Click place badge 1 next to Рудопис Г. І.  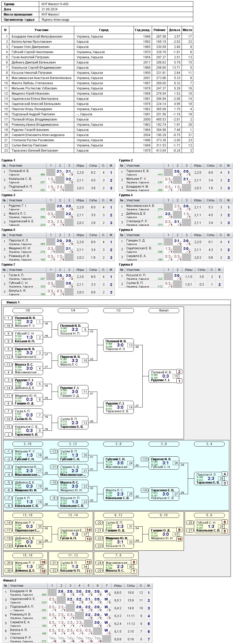179,381
